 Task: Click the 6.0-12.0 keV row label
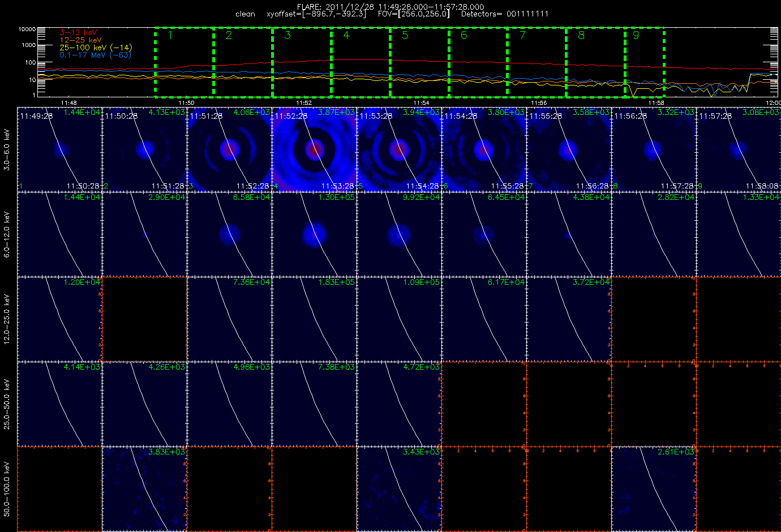(x=7, y=235)
